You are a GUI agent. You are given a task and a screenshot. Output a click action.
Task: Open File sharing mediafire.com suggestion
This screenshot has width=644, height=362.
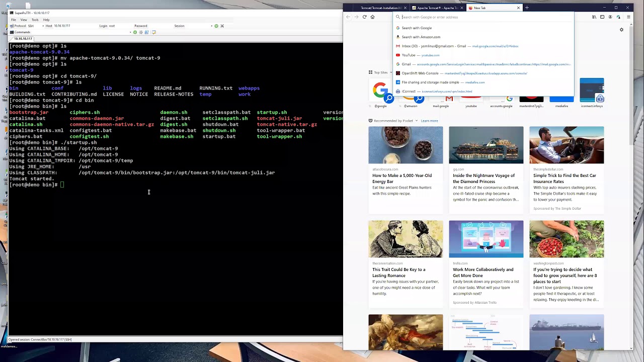(x=484, y=82)
